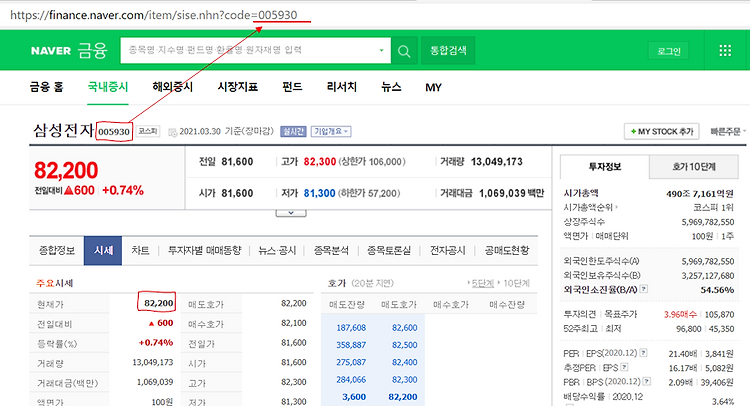Open the 뉴스·공시 tab
This screenshot has width=750, height=406.
(x=277, y=251)
